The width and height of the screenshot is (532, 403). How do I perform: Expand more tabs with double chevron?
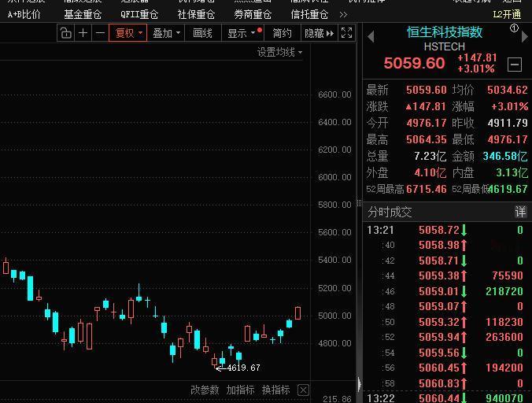[x=343, y=15]
